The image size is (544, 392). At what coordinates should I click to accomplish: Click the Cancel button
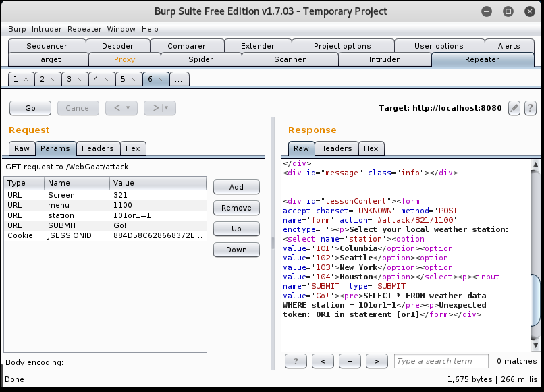click(x=78, y=108)
